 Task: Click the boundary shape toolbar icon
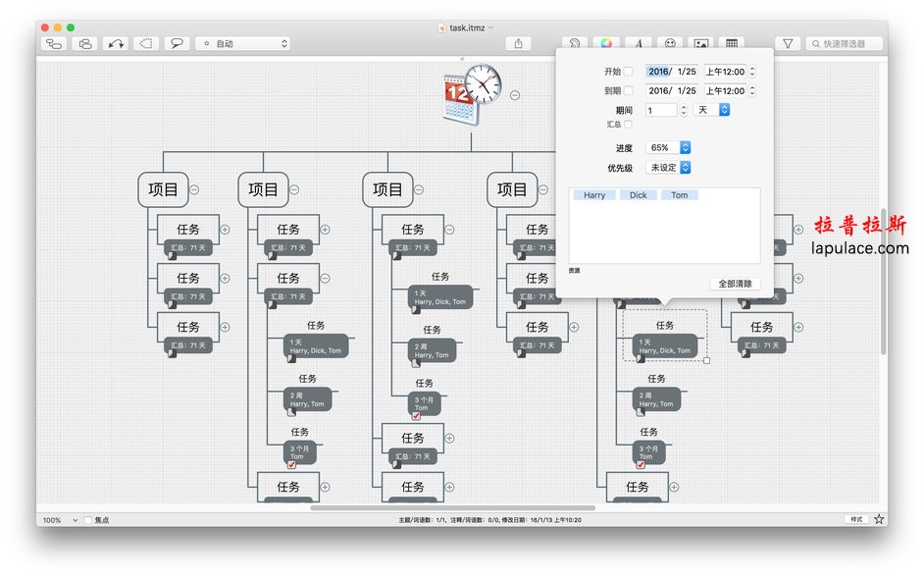pyautogui.click(x=146, y=43)
